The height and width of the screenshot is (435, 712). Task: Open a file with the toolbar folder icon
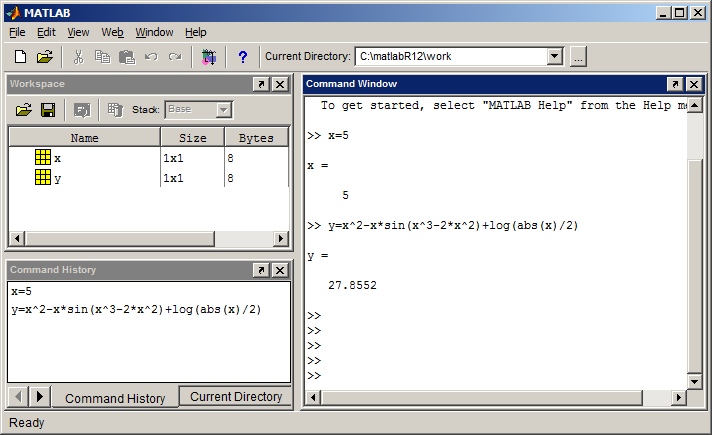coord(44,57)
